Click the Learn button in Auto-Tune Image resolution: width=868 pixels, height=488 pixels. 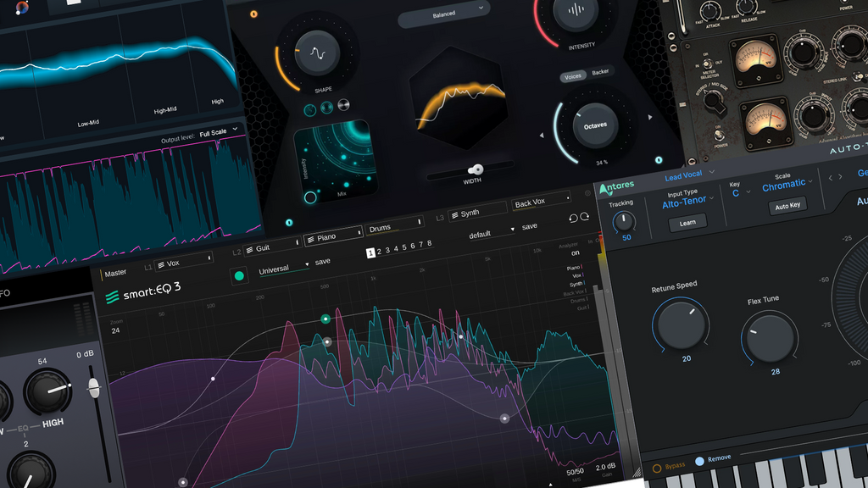(687, 223)
